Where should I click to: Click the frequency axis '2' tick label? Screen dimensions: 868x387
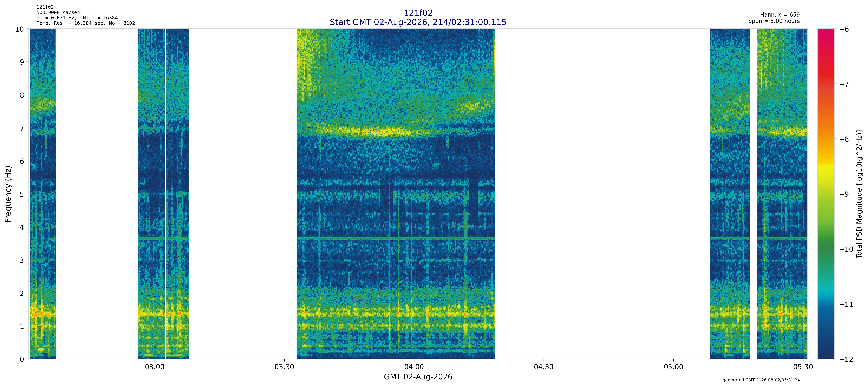tap(22, 293)
